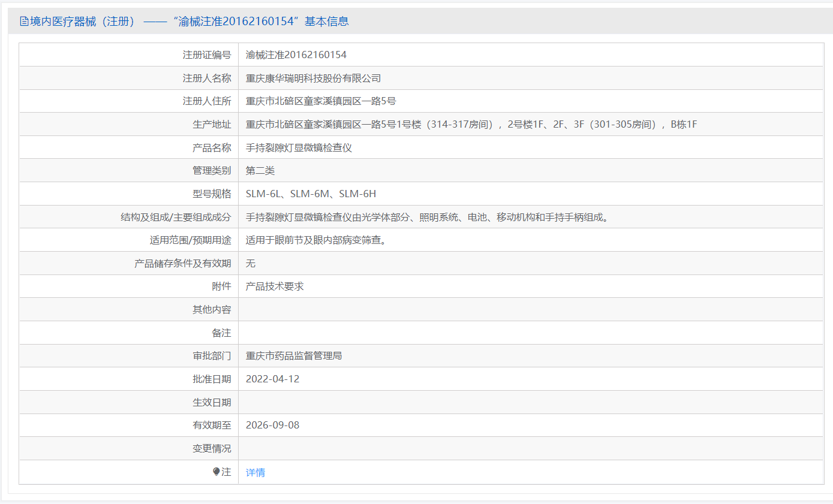Click the approval date 2022-04-12

[x=272, y=379]
